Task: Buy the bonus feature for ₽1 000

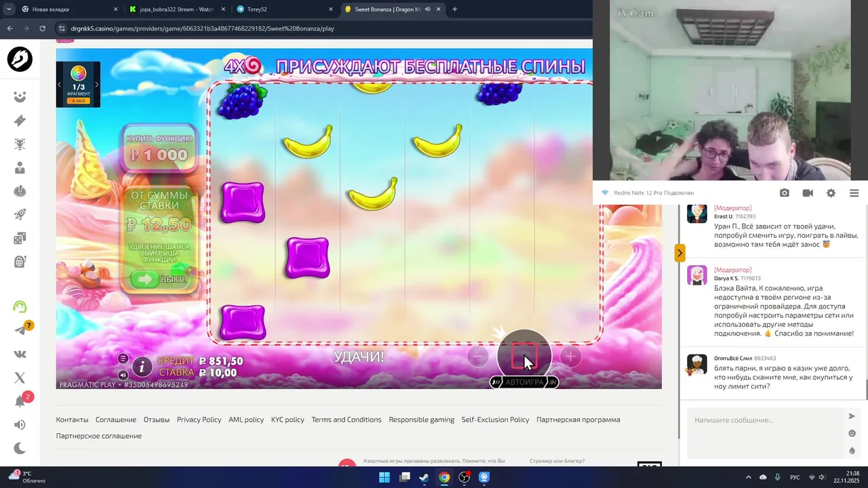Action: tap(159, 148)
